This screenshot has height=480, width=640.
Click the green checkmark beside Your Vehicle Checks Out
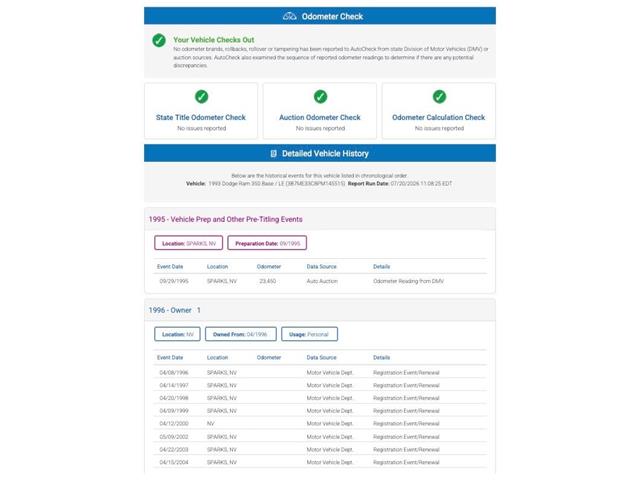click(x=159, y=40)
